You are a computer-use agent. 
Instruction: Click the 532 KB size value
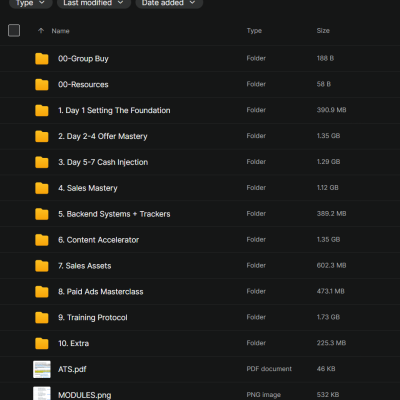(328, 395)
